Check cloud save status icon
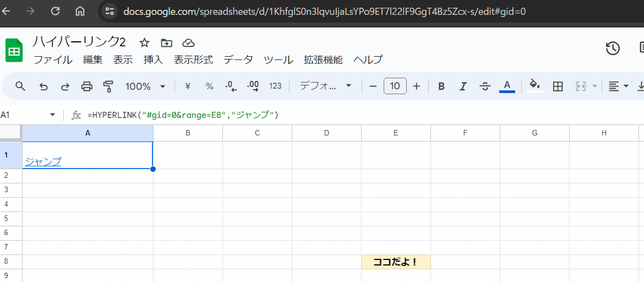Screen dimensions: 644x282 coord(188,43)
